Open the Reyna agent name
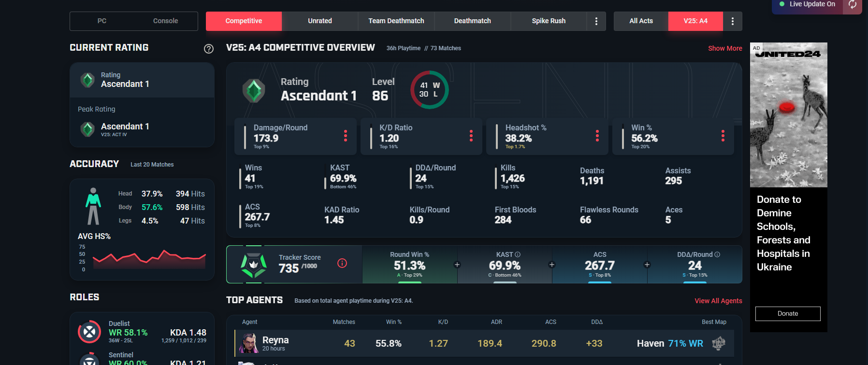868x365 pixels. tap(275, 340)
